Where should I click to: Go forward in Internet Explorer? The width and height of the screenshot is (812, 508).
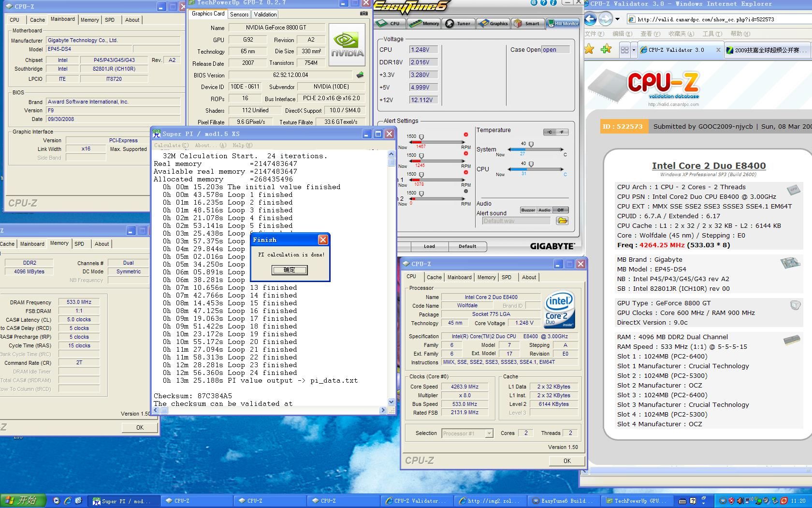point(605,19)
